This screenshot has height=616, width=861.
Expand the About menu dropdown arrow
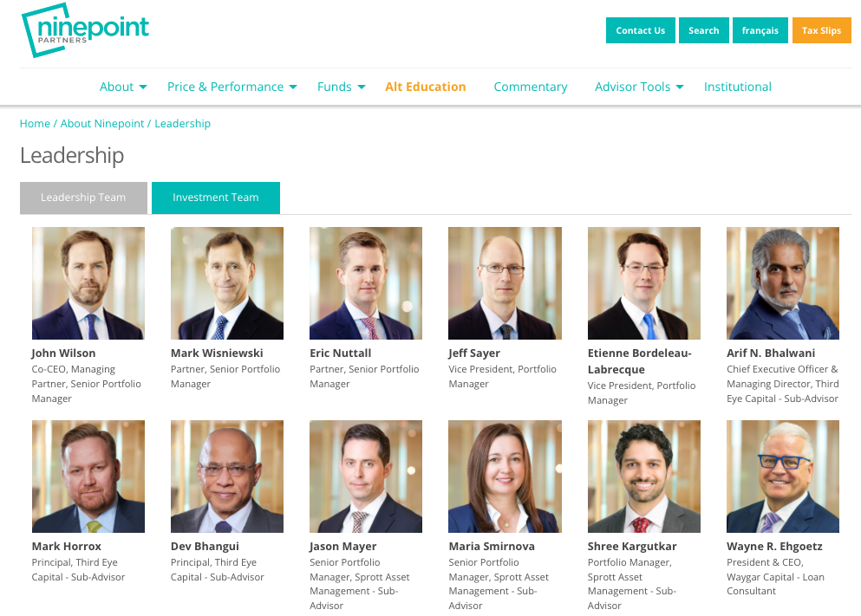[143, 88]
